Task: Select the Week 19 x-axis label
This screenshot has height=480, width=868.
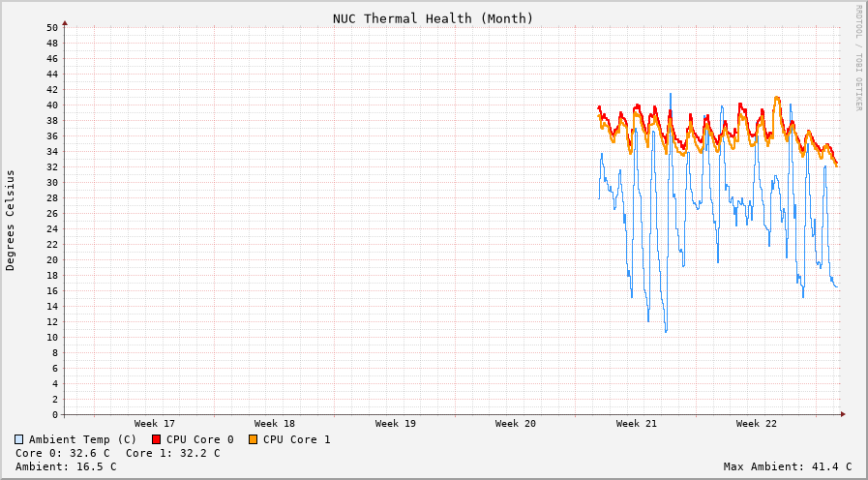Action: pos(395,424)
